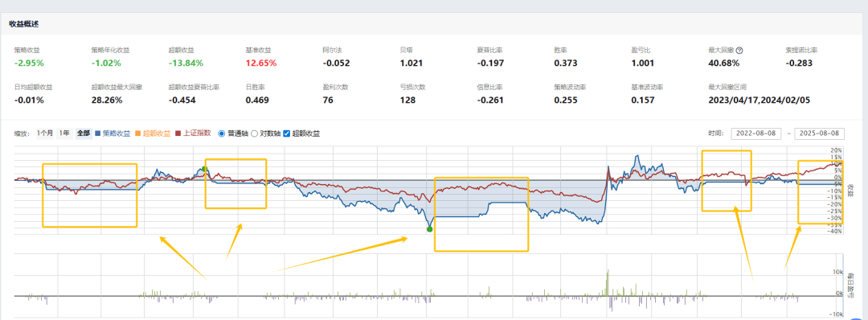Toggle the blue 策略收益 legend series
Screen dimensions: 868x320
(113, 133)
